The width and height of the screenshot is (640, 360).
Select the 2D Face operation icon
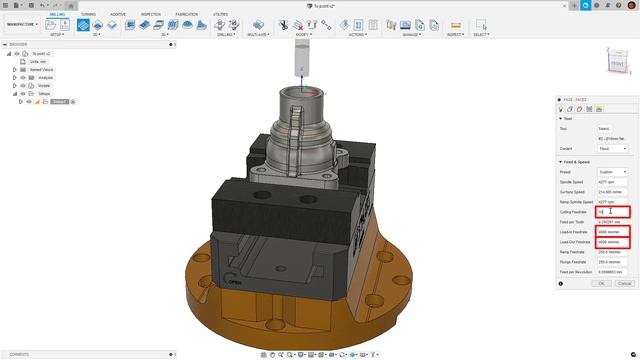(x=83, y=25)
